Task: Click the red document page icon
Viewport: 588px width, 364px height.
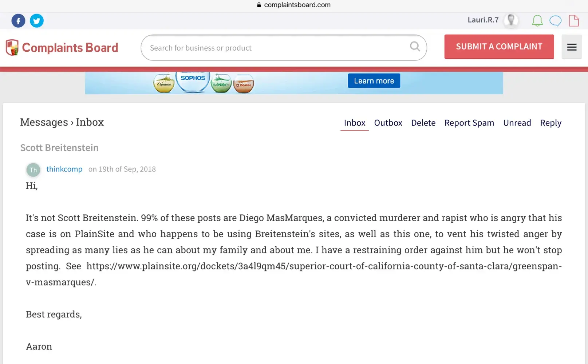Action: pos(574,21)
